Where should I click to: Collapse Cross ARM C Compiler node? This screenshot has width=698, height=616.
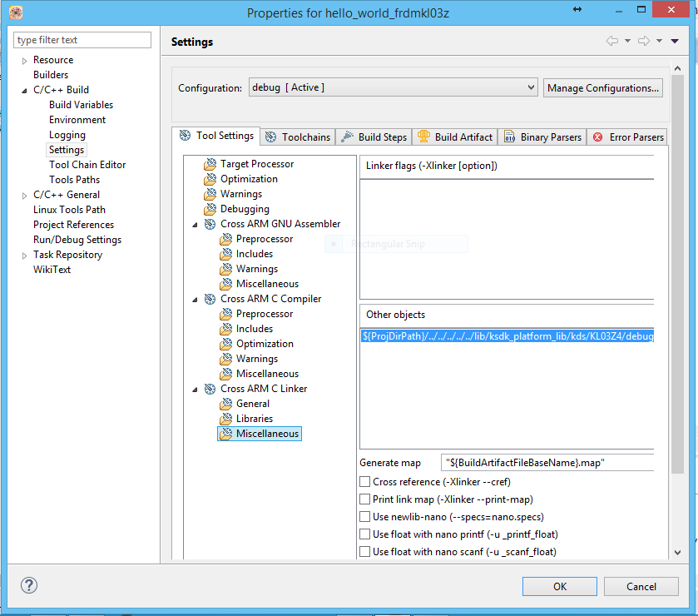coord(195,300)
